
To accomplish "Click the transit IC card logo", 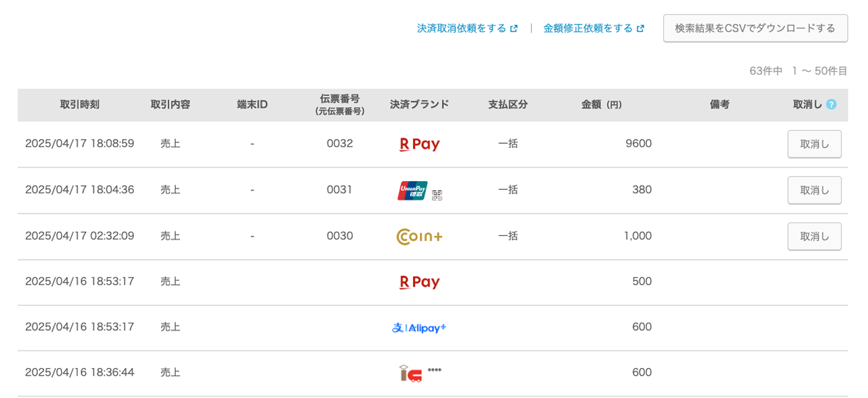I will (411, 373).
